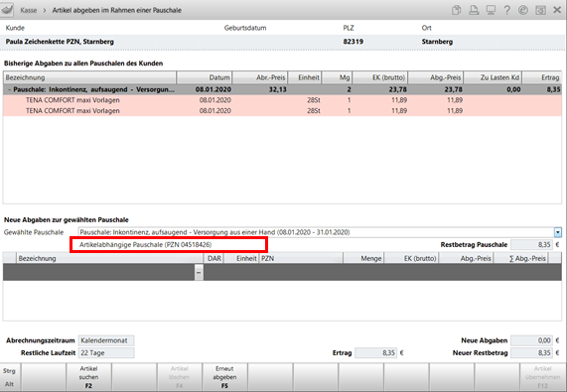Click the Ort value Starnberg

(x=437, y=42)
